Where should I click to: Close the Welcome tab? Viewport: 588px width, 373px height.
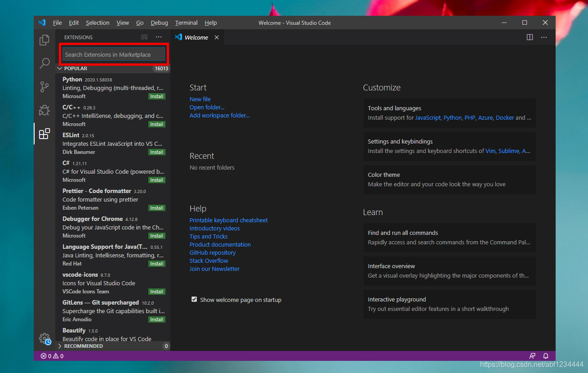[x=217, y=37]
